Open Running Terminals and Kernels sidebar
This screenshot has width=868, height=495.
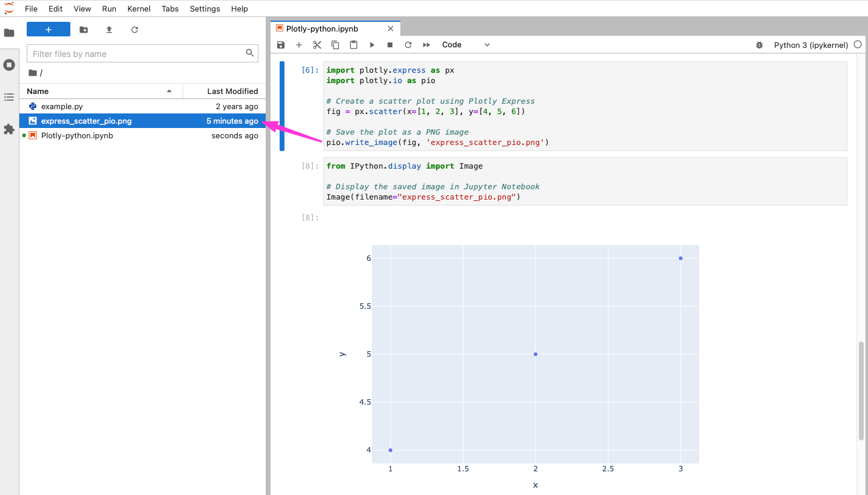[9, 65]
